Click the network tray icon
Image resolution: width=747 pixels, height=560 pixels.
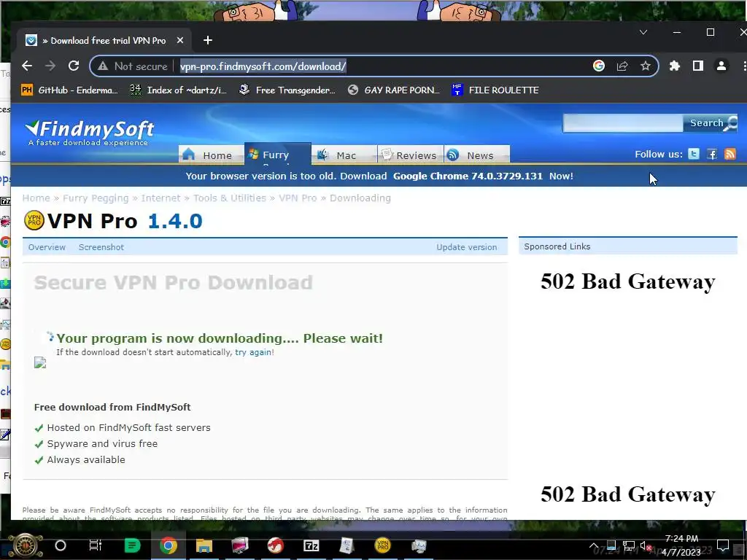coord(629,545)
